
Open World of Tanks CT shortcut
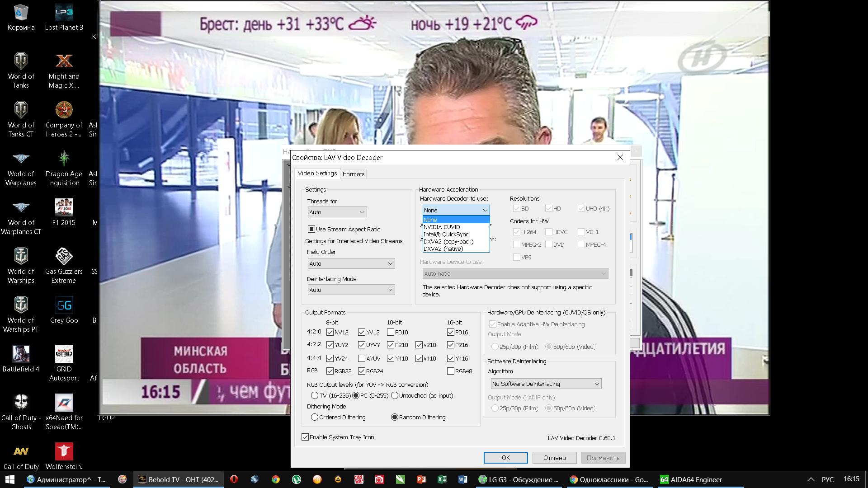[x=21, y=119]
